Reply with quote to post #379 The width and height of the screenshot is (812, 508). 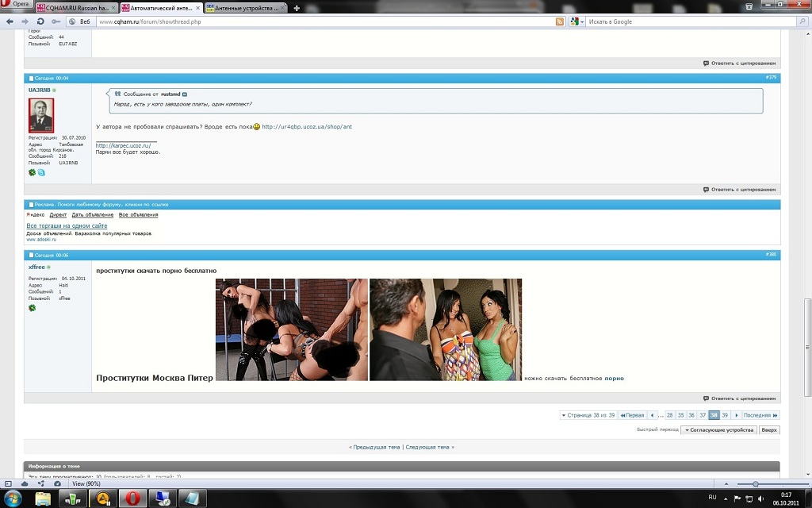(740, 190)
